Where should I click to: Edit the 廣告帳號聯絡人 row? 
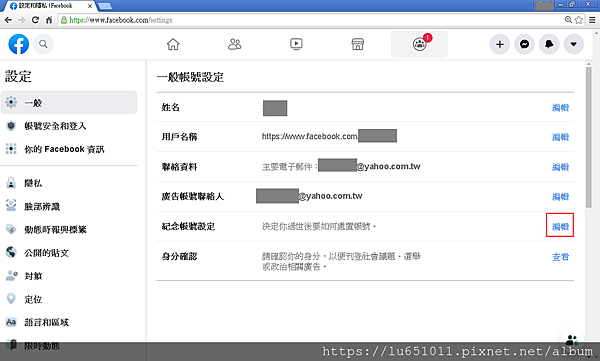point(560,197)
